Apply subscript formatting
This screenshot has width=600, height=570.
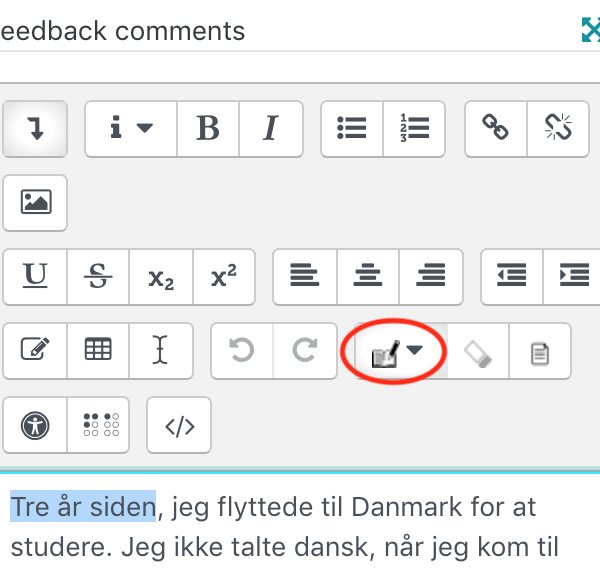[161, 277]
